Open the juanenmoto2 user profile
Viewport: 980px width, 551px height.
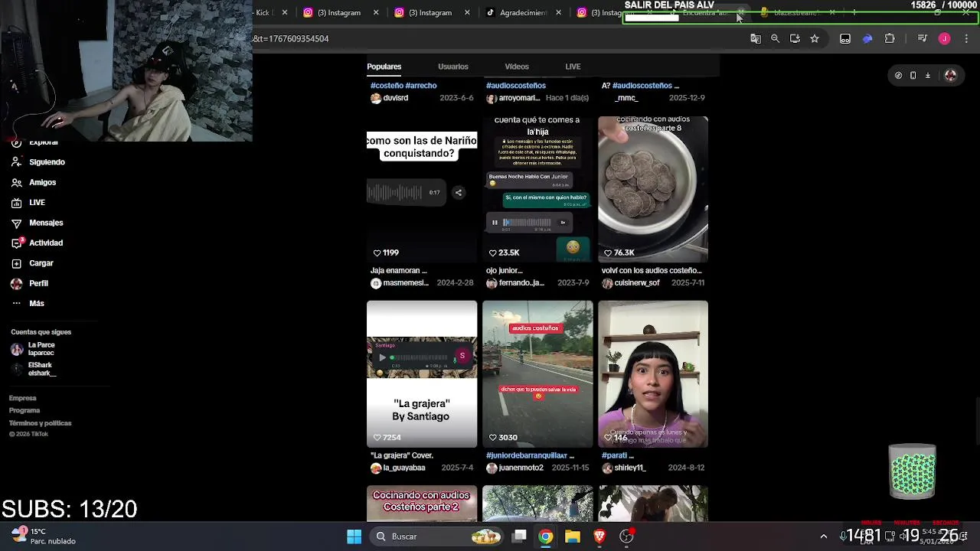click(515, 468)
